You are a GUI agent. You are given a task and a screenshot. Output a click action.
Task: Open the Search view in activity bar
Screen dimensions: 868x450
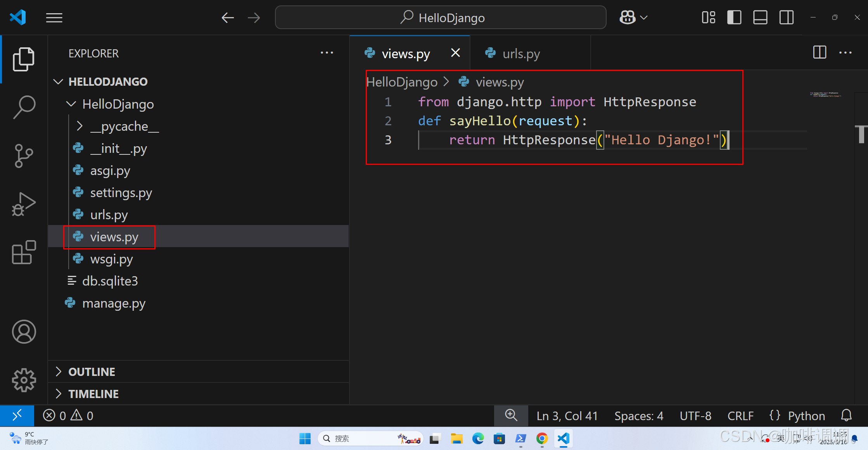point(24,107)
